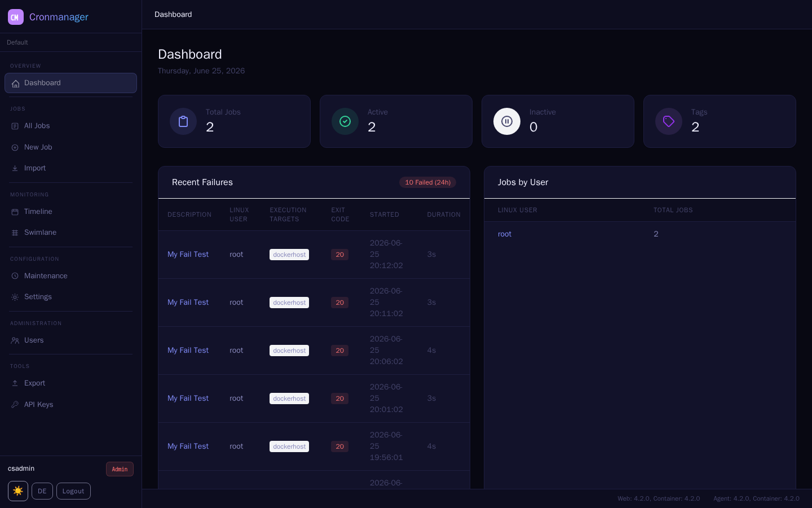This screenshot has width=812, height=508.
Task: Open My Fail Test started 19:56:01
Action: click(188, 446)
